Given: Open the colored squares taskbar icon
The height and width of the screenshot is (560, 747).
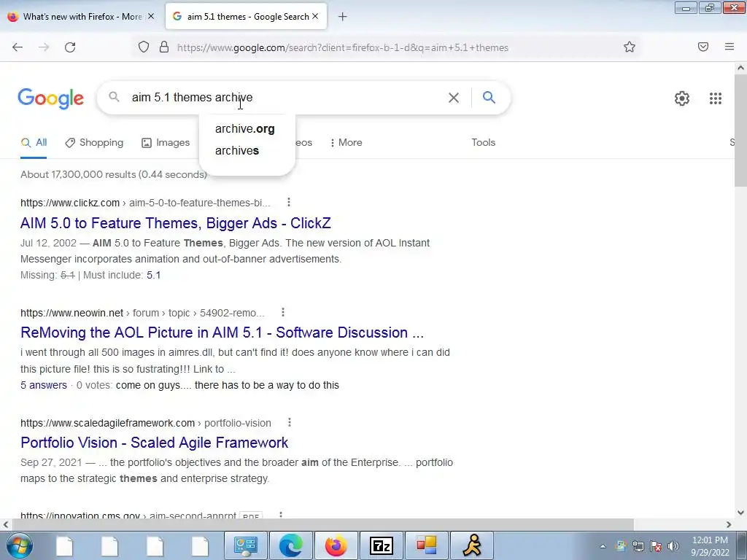Looking at the screenshot, I should [x=426, y=545].
